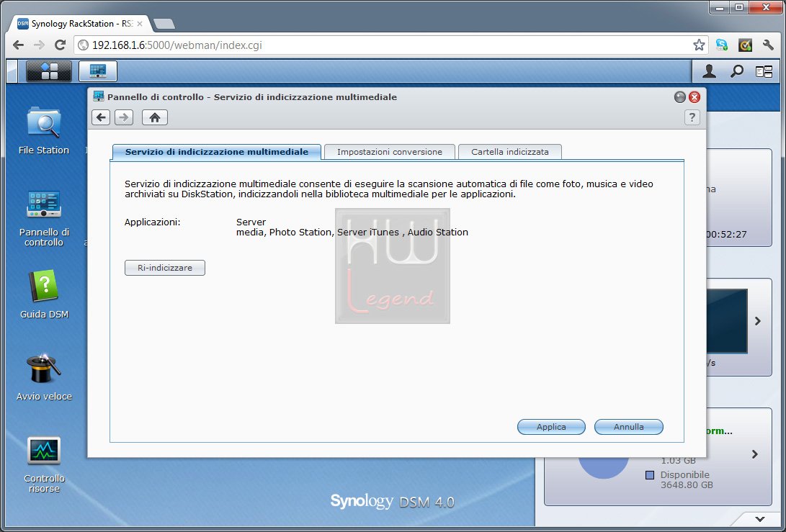Select the Synology RackStation browser tab
Viewport: 786px width, 532px height.
[80, 24]
